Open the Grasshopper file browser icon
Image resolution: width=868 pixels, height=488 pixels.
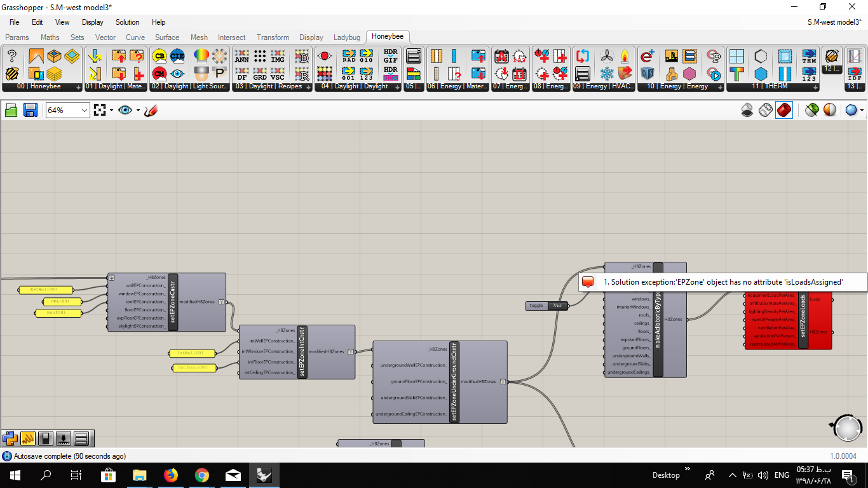pos(11,110)
